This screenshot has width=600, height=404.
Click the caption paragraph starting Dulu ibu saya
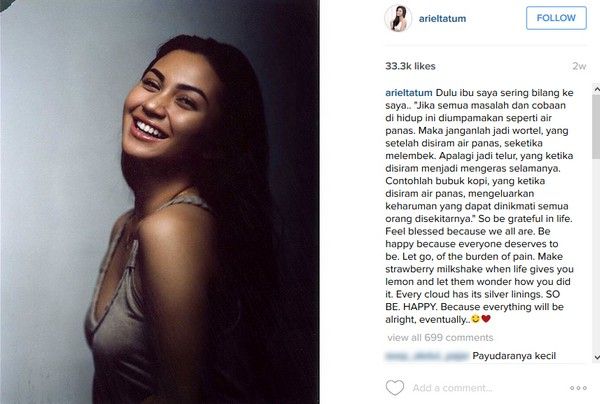pos(479,206)
